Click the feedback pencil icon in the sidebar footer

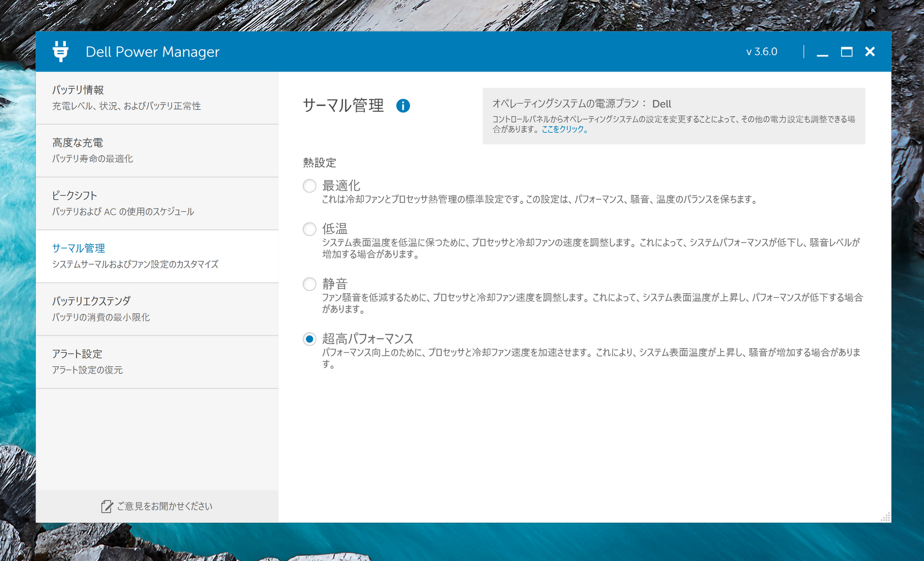(107, 506)
